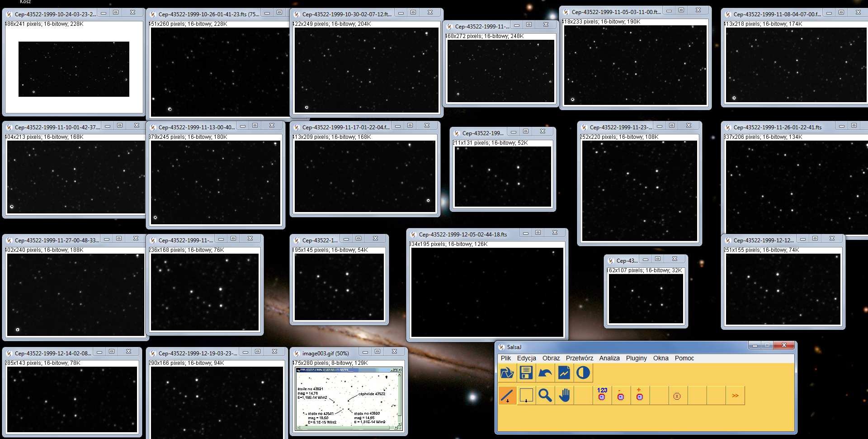
Task: Open the Plik menu
Action: point(505,358)
